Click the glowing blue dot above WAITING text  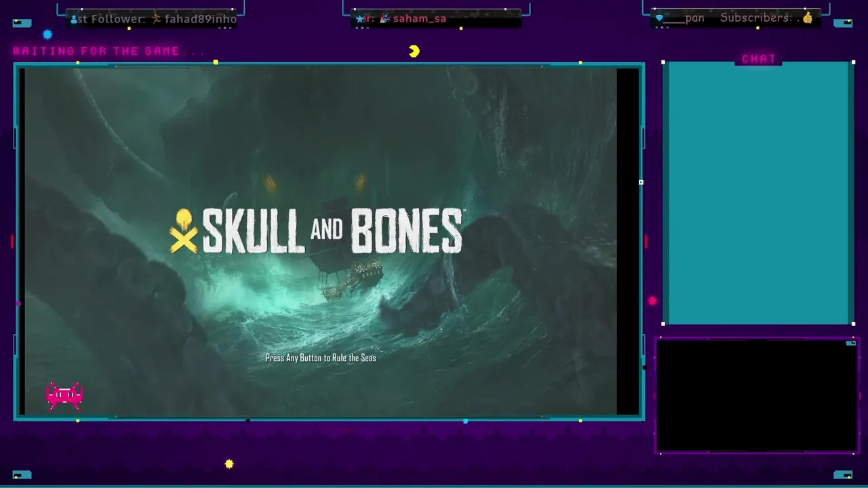click(47, 35)
